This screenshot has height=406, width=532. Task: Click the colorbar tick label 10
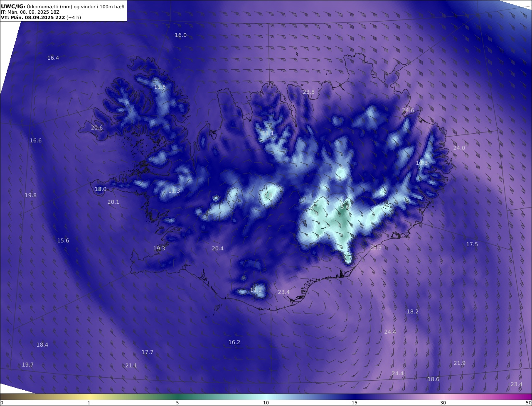point(266,403)
